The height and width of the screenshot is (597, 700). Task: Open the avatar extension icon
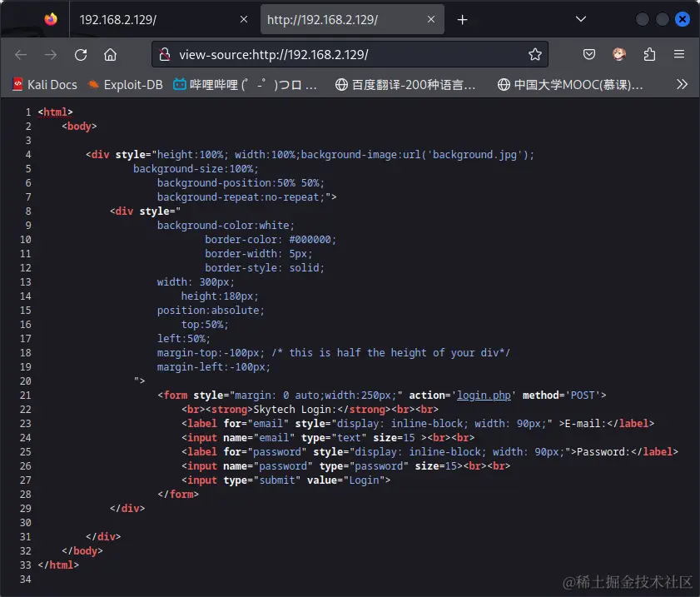click(x=619, y=54)
